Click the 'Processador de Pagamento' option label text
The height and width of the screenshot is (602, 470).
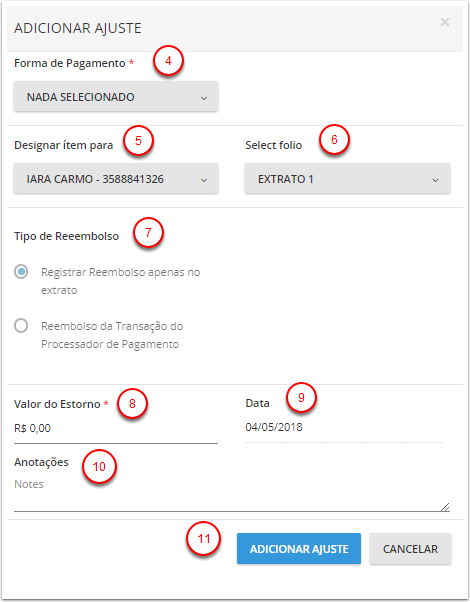(110, 344)
